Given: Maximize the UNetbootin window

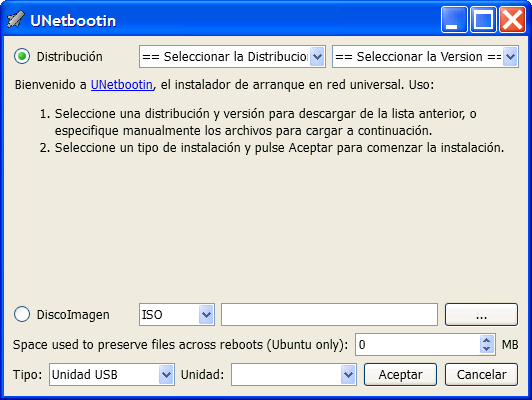Looking at the screenshot, I should coord(483,20).
